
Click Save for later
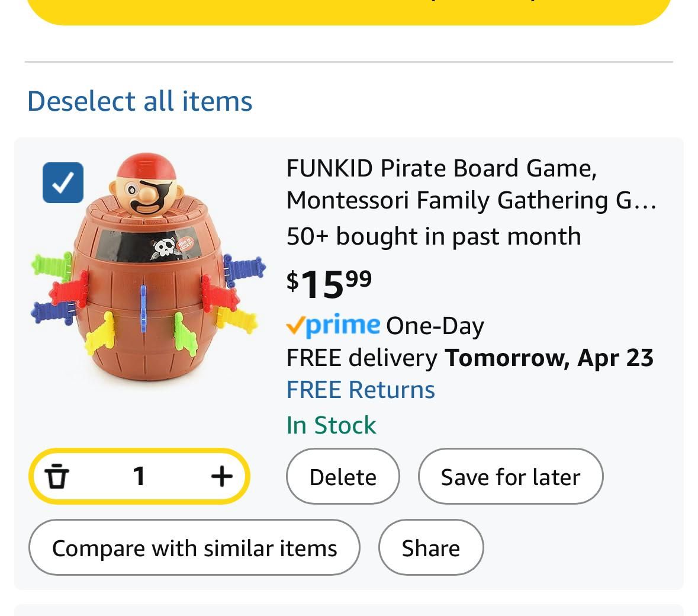click(510, 476)
